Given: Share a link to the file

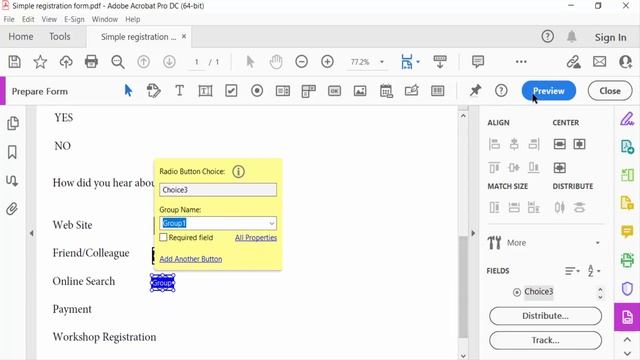Looking at the screenshot, I should tap(573, 62).
